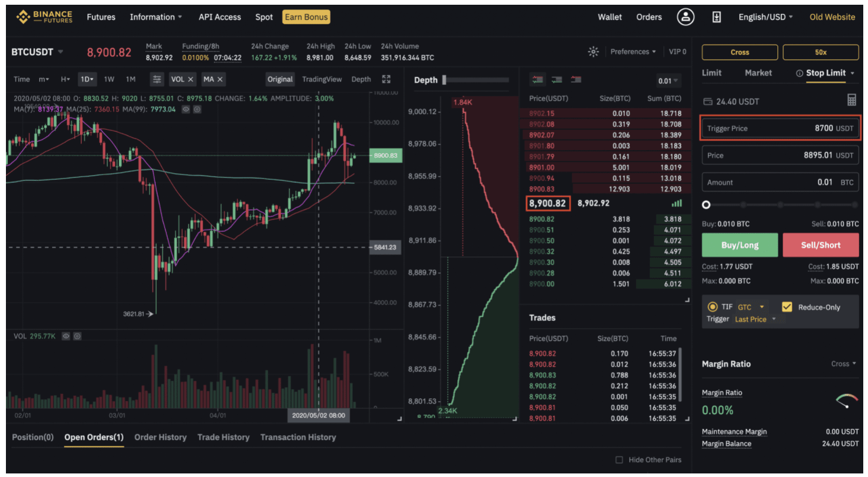The height and width of the screenshot is (477, 868).
Task: Open the 1D interval dropdown
Action: [x=88, y=79]
